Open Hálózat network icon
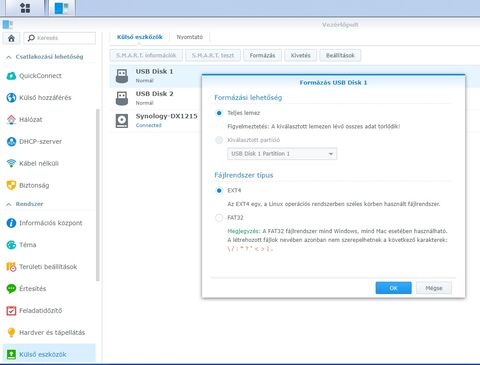Image resolution: width=480 pixels, height=365 pixels. pos(11,120)
